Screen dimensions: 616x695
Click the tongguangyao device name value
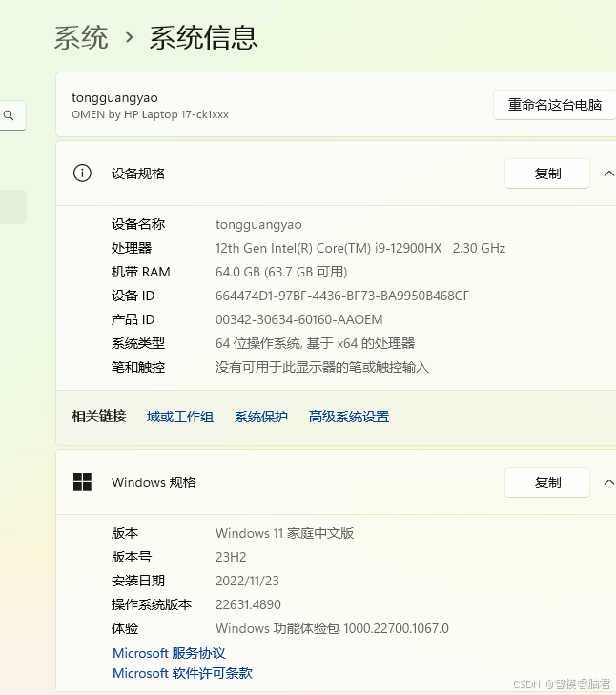tap(258, 224)
